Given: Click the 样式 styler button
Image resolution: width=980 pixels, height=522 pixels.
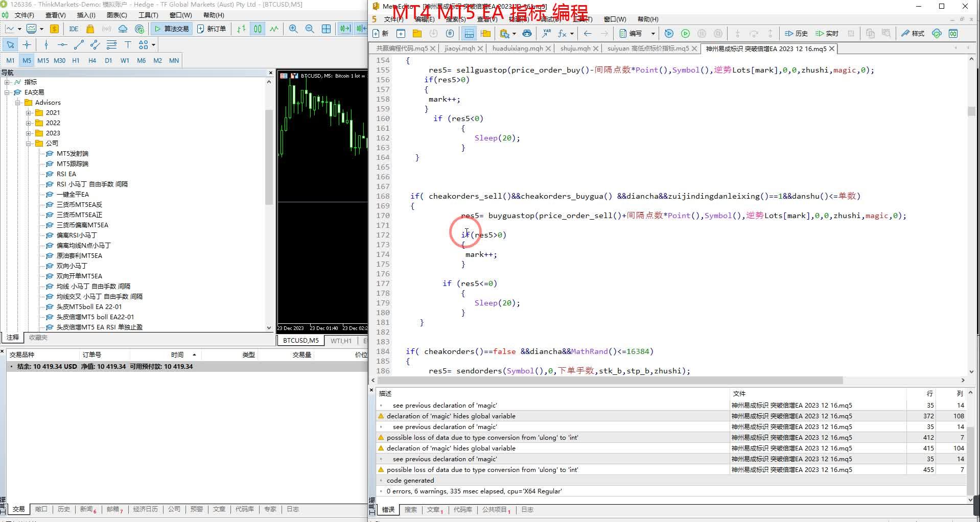Looking at the screenshot, I should click(913, 34).
